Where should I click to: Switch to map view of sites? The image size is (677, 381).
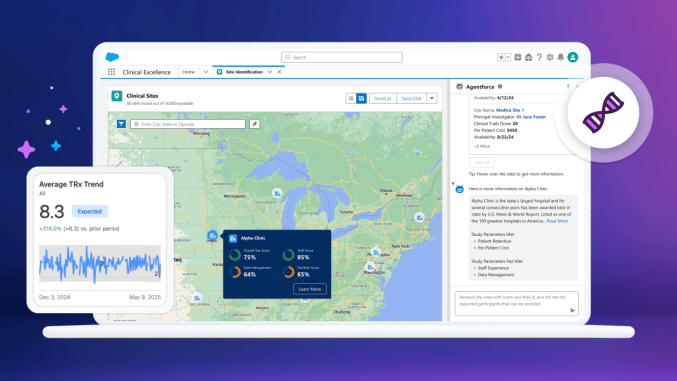point(361,98)
